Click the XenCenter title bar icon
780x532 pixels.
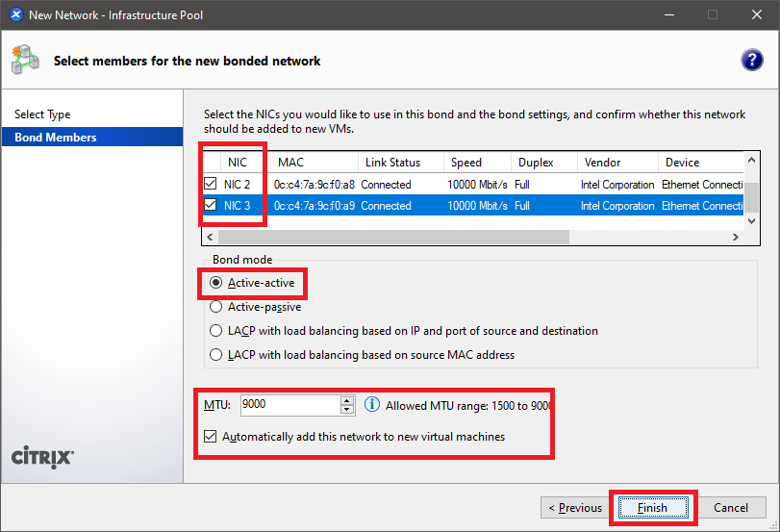(15, 14)
